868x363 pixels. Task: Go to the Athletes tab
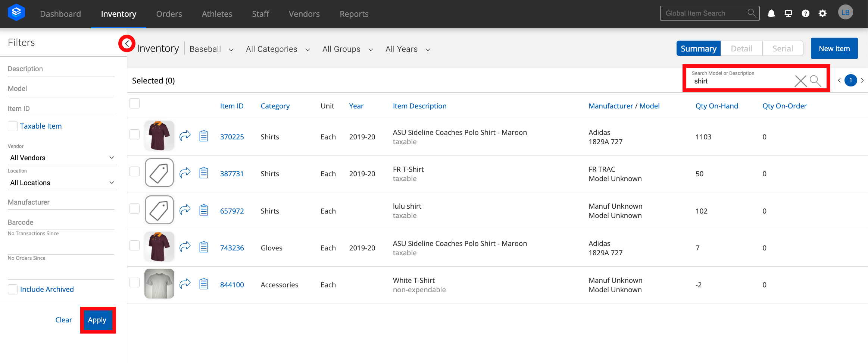[217, 14]
